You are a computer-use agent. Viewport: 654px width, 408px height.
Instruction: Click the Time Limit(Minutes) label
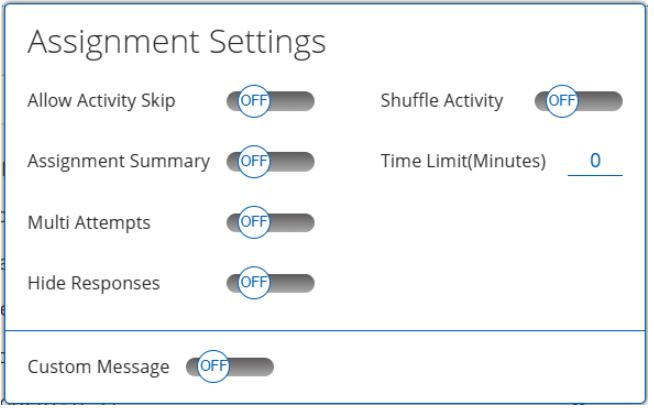coord(463,161)
